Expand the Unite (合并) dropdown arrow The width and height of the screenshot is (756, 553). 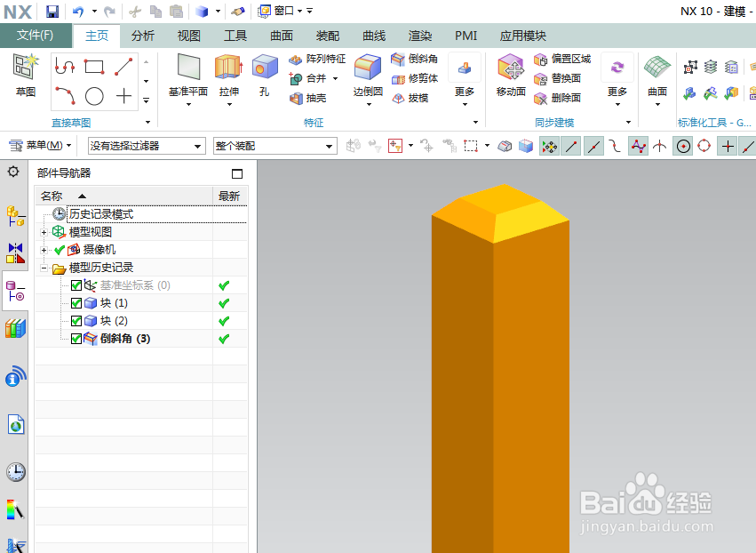(336, 78)
